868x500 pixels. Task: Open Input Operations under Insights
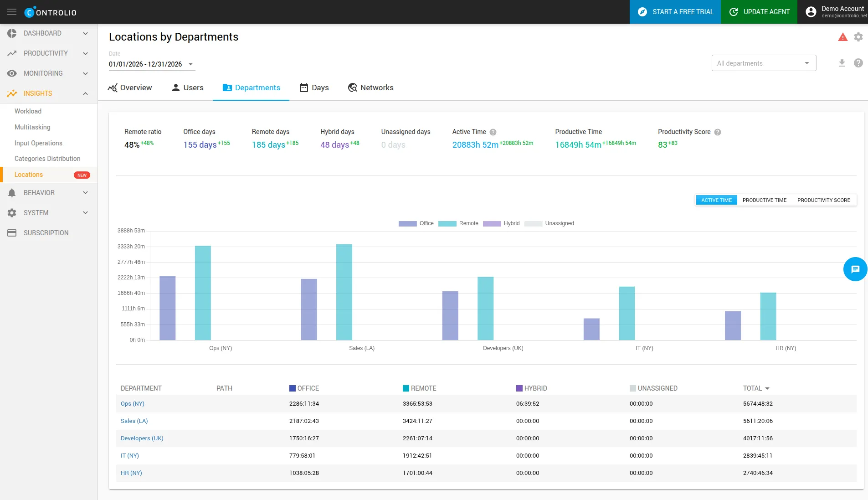tap(38, 143)
